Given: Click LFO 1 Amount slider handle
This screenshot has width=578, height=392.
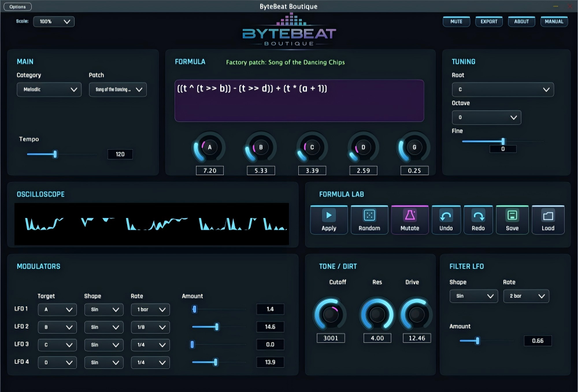Looking at the screenshot, I should pos(195,309).
